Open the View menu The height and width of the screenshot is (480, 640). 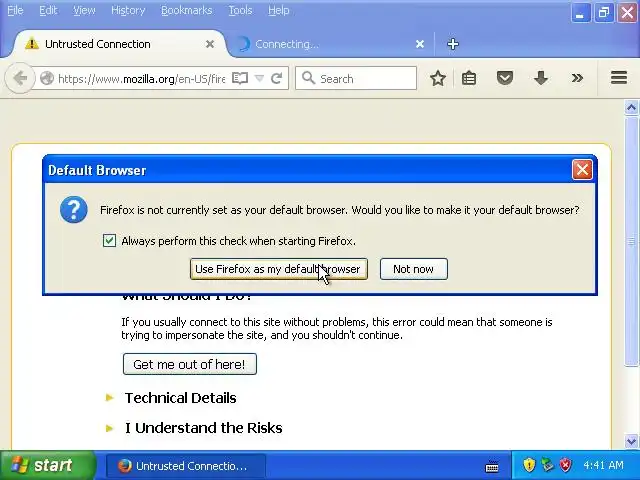click(x=84, y=10)
